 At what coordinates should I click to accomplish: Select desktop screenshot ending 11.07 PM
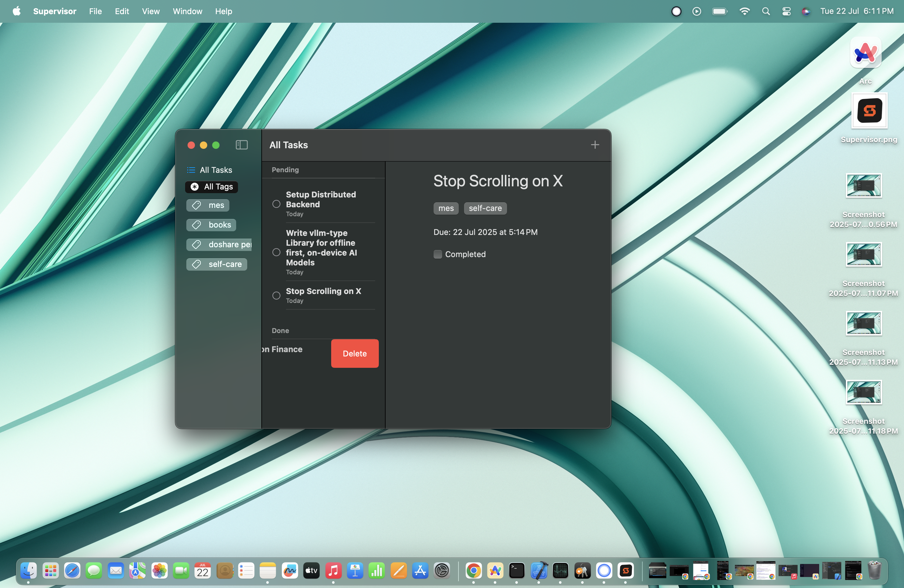(863, 255)
